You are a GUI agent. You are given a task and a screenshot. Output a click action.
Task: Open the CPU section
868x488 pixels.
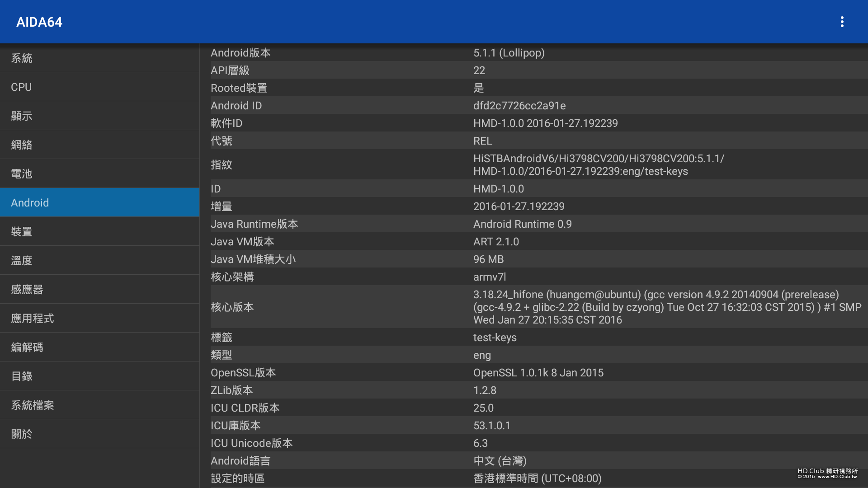click(99, 87)
